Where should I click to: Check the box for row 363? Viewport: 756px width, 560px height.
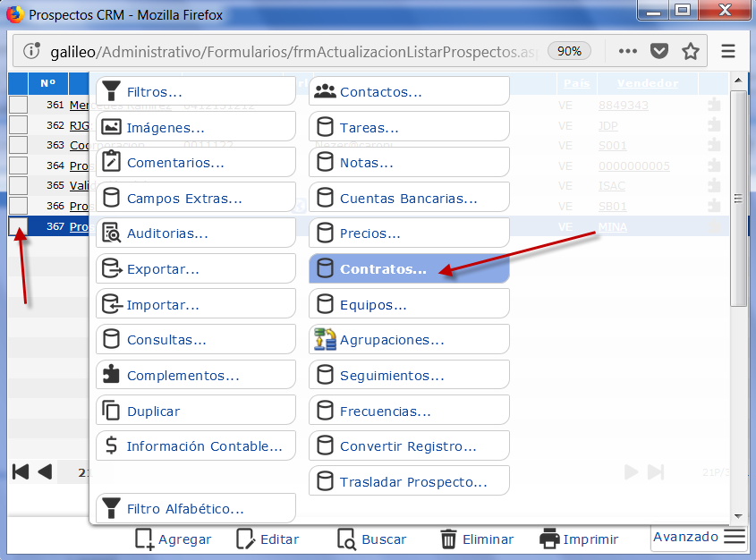point(18,145)
